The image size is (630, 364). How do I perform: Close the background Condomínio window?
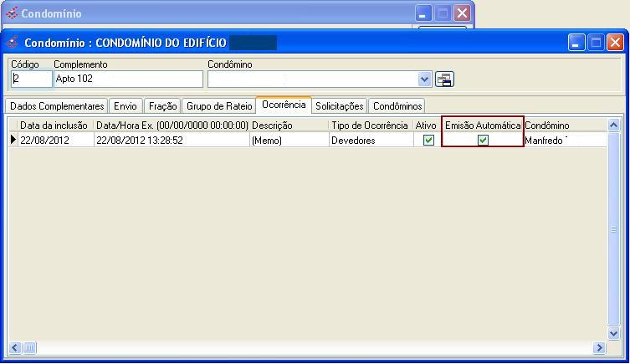(462, 13)
